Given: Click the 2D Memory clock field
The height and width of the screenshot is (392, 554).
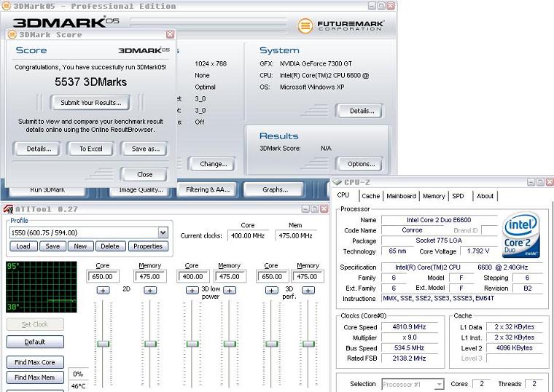Looking at the screenshot, I should tap(150, 276).
